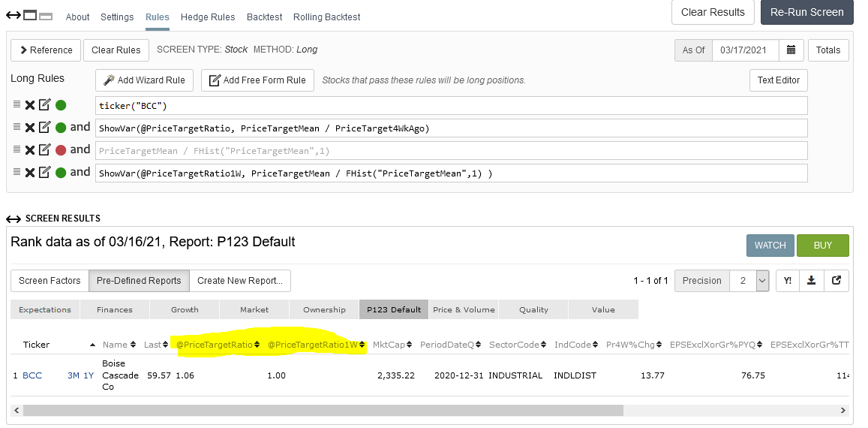
Task: Delete the ticker("BCC") rule
Action: (30, 105)
